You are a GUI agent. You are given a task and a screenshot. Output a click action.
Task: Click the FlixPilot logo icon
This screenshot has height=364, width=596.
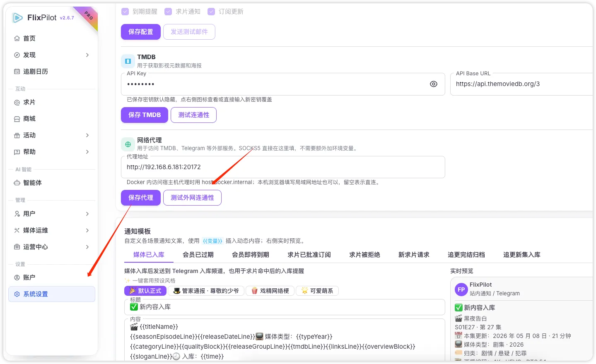(x=17, y=17)
